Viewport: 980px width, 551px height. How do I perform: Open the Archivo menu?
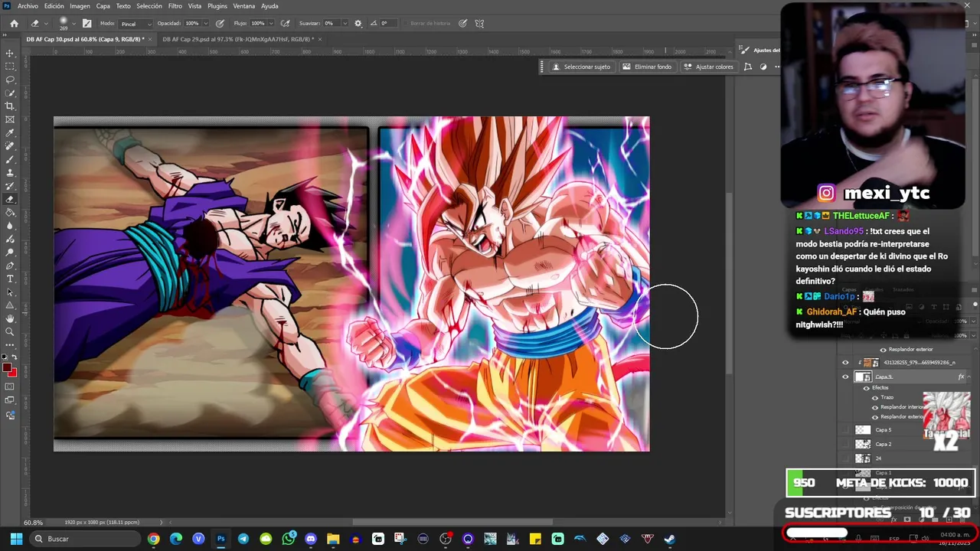28,6
